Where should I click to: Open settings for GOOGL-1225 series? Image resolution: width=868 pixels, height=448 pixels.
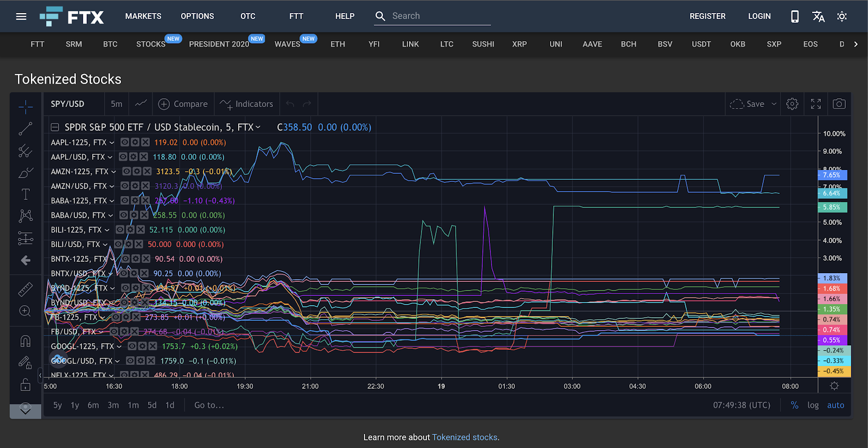tap(143, 346)
